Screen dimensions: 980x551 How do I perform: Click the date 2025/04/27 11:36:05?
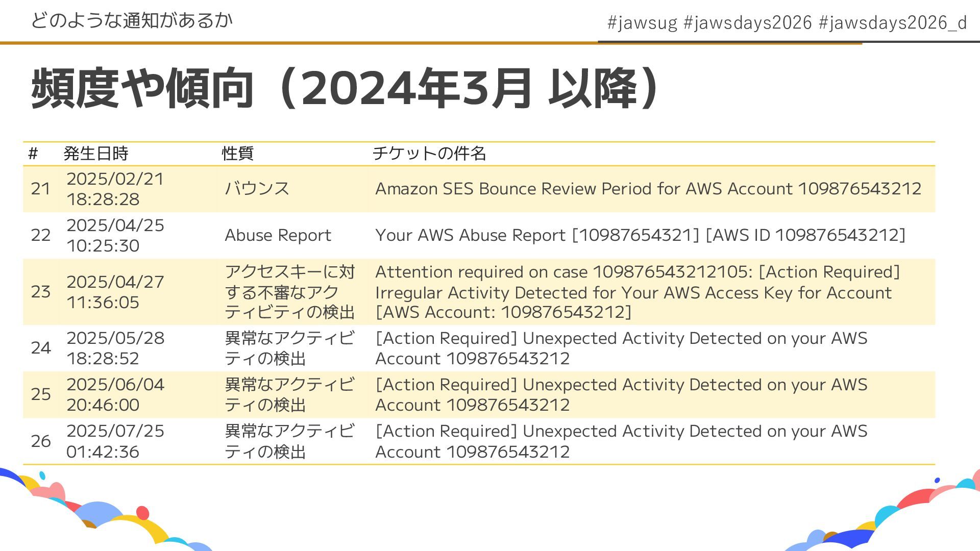(x=115, y=292)
